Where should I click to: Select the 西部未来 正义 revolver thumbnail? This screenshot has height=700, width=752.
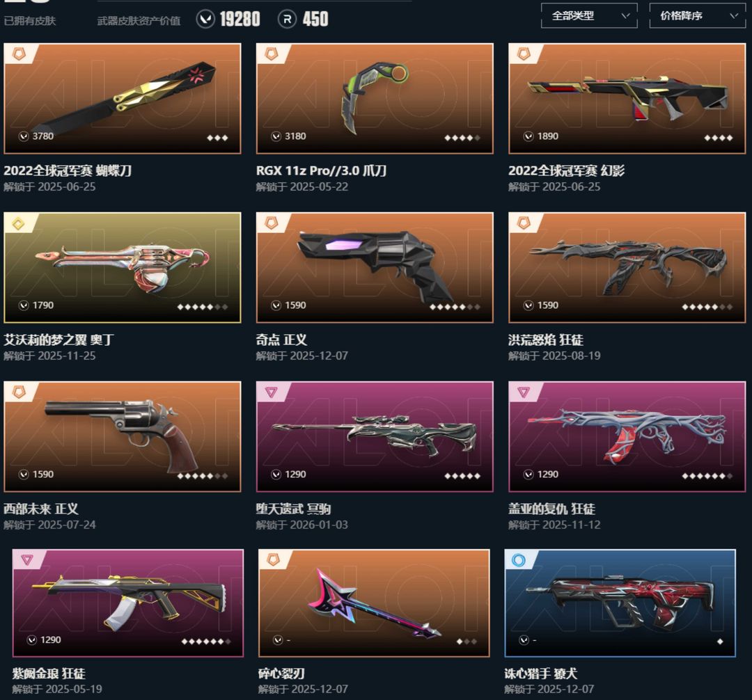123,436
